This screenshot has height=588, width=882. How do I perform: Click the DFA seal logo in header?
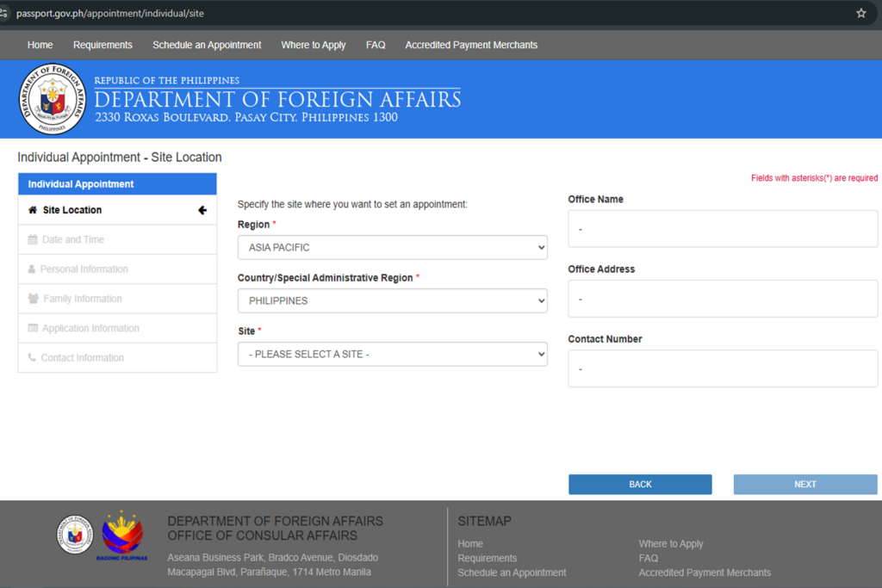coord(53,99)
